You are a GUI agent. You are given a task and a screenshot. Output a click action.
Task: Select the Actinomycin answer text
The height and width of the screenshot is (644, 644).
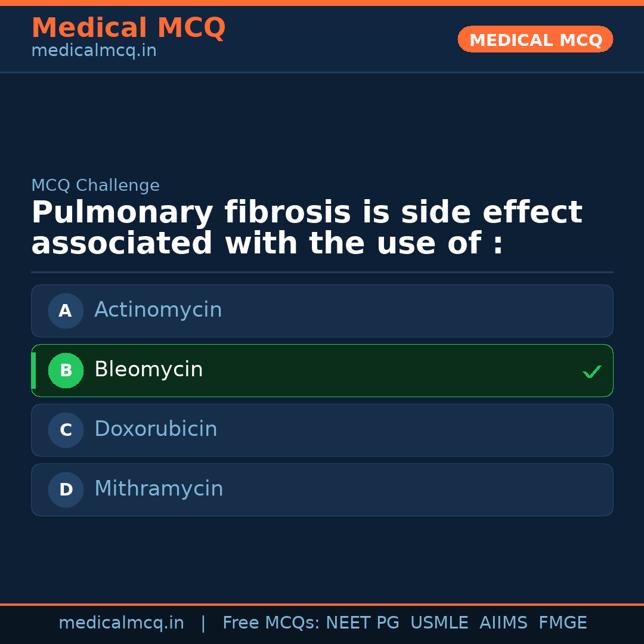(158, 310)
